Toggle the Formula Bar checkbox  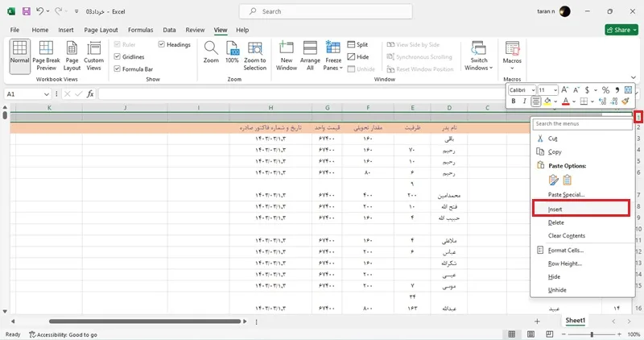[117, 69]
